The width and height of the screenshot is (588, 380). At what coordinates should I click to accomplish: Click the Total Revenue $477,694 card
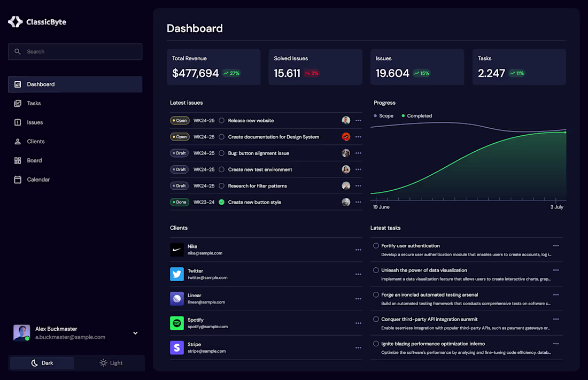coord(214,67)
